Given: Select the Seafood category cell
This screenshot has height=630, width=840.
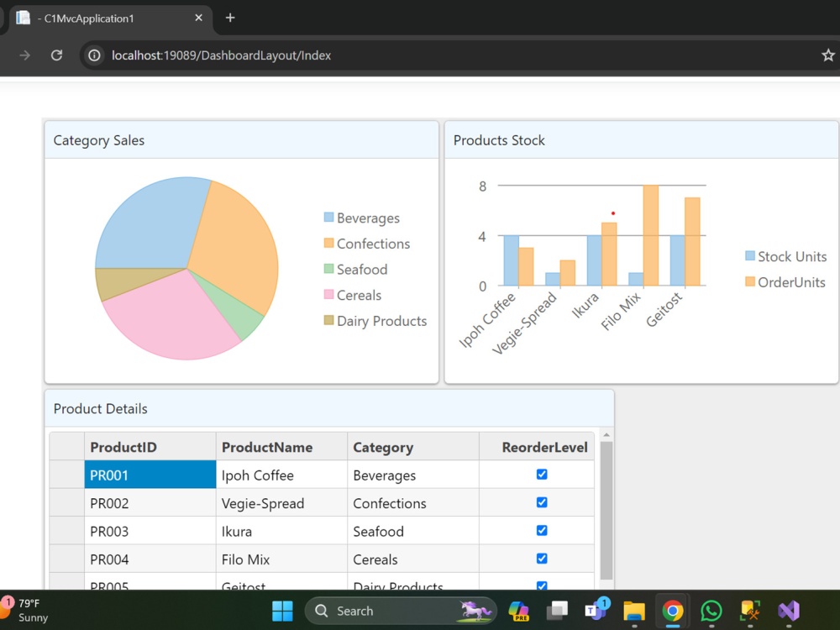Looking at the screenshot, I should 413,531.
